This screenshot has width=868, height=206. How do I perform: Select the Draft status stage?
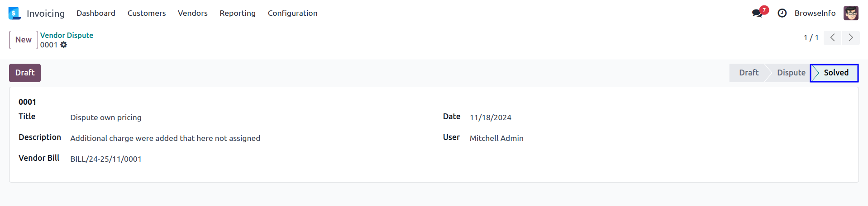coord(749,73)
